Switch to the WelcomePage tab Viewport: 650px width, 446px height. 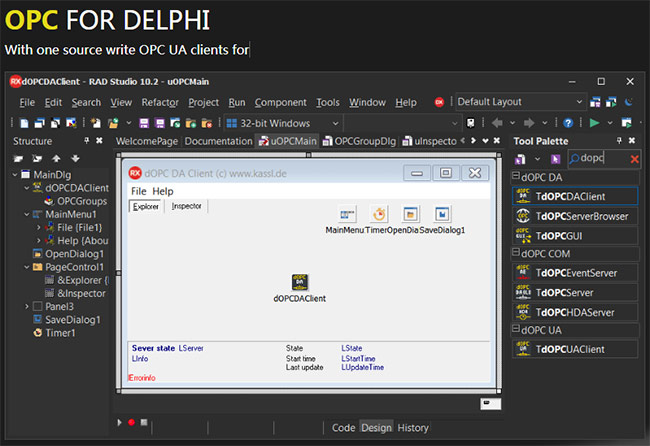pyautogui.click(x=147, y=141)
